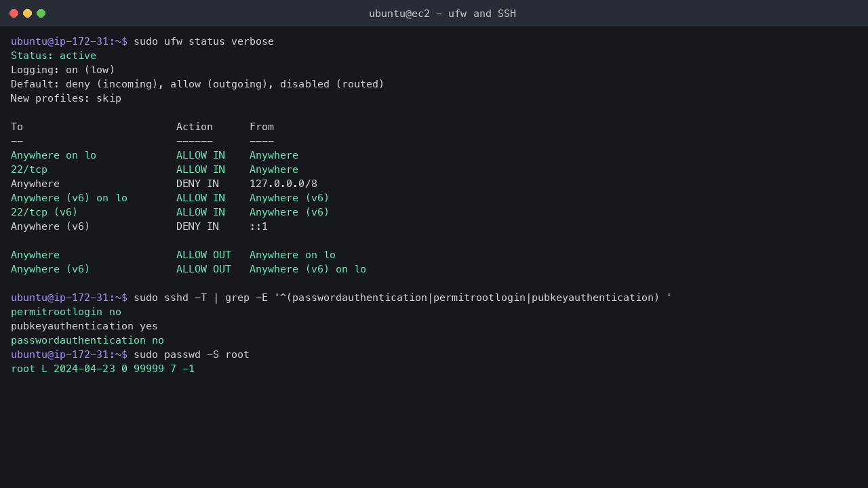Click the yellow minimize window button
868x488 pixels.
tap(27, 13)
